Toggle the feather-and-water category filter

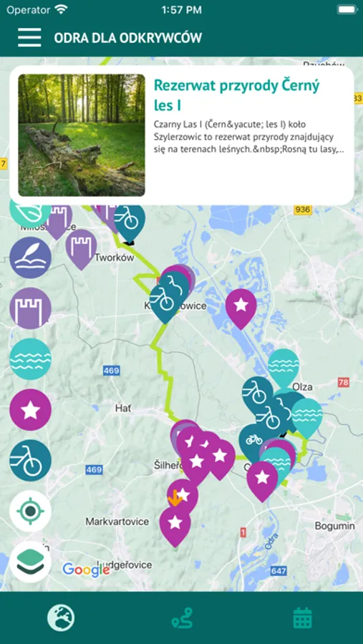(x=30, y=258)
